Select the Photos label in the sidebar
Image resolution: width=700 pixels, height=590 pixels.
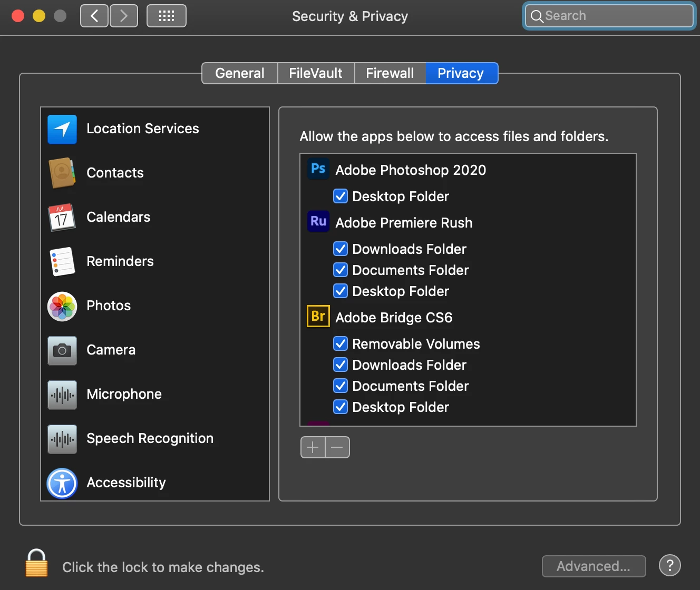pos(109,306)
